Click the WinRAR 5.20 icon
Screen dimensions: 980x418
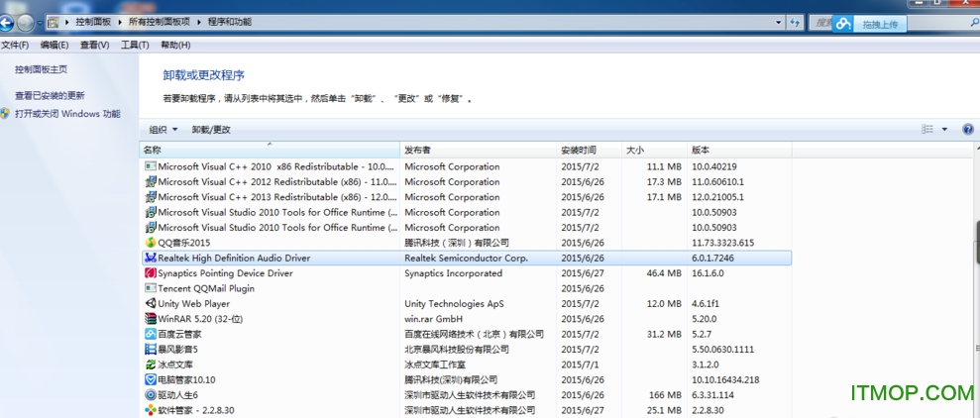tap(150, 319)
